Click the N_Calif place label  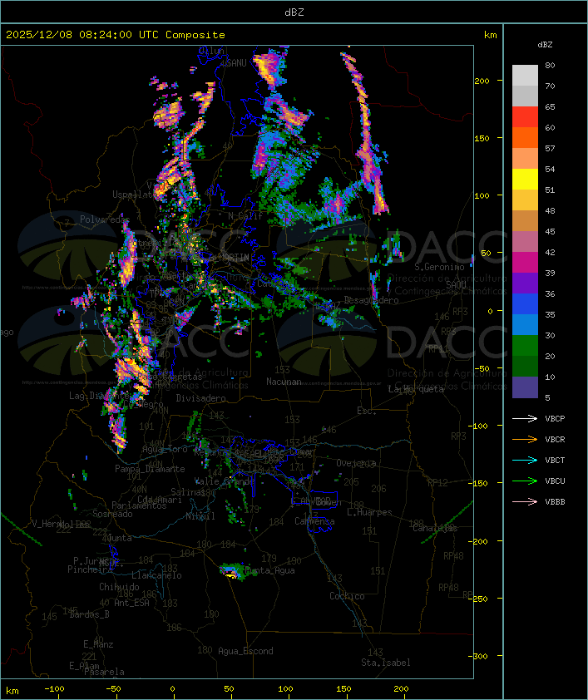[245, 216]
